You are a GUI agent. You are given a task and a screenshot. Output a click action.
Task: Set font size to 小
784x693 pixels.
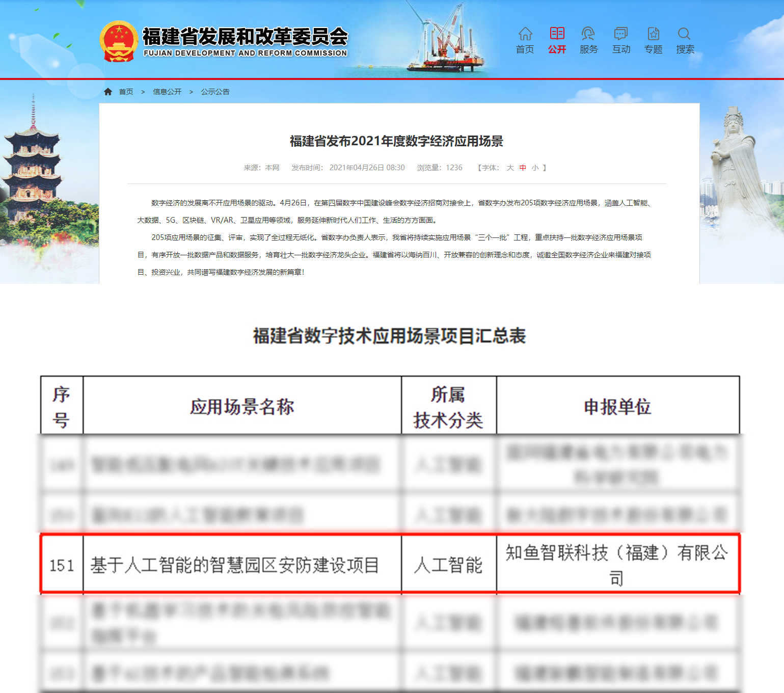(x=535, y=168)
